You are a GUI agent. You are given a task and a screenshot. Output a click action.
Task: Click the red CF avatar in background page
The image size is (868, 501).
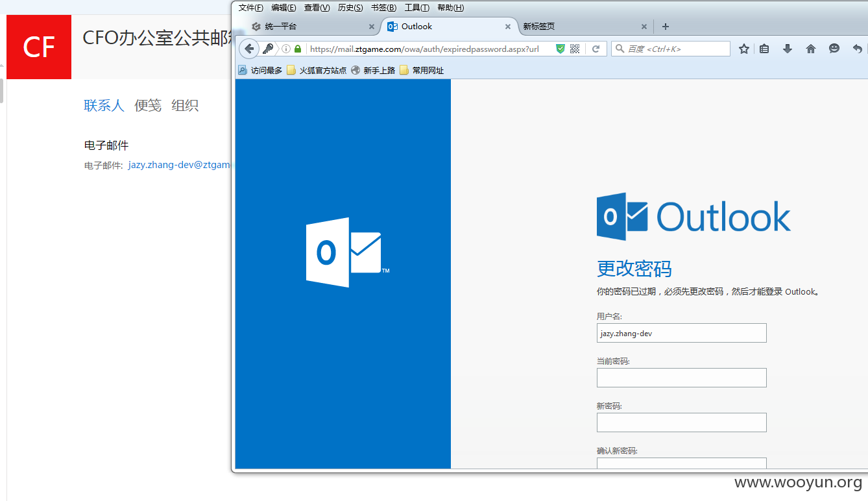[x=39, y=47]
